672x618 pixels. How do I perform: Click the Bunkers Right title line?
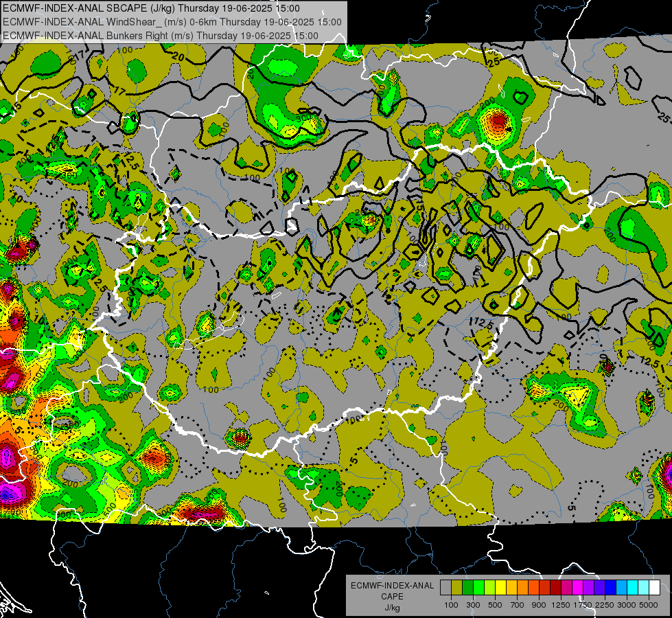pyautogui.click(x=161, y=36)
